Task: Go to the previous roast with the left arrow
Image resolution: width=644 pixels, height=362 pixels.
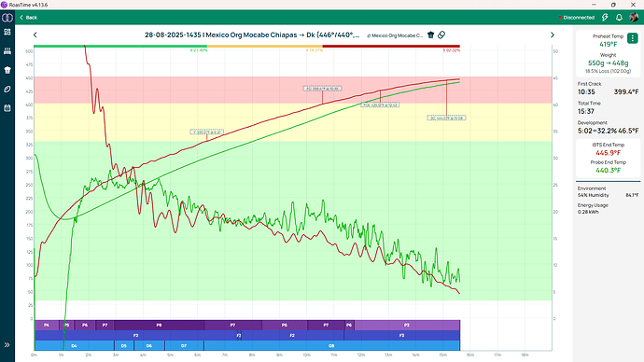Action: click(x=35, y=35)
